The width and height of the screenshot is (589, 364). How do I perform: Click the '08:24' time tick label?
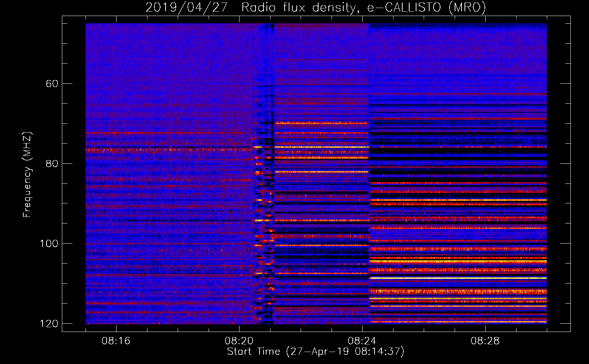(362, 341)
